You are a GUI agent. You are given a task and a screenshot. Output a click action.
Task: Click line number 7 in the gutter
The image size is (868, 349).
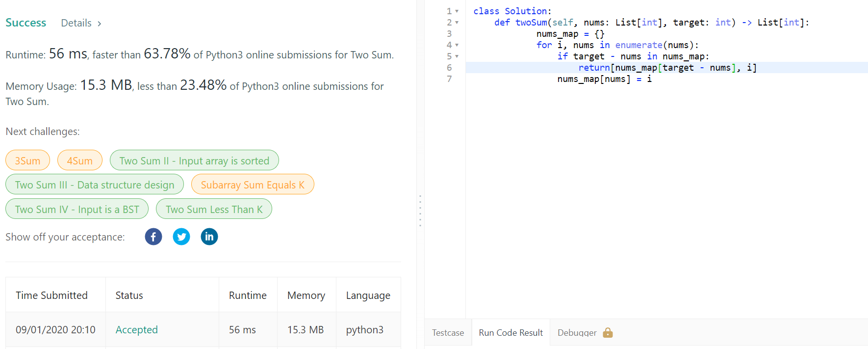pyautogui.click(x=449, y=79)
